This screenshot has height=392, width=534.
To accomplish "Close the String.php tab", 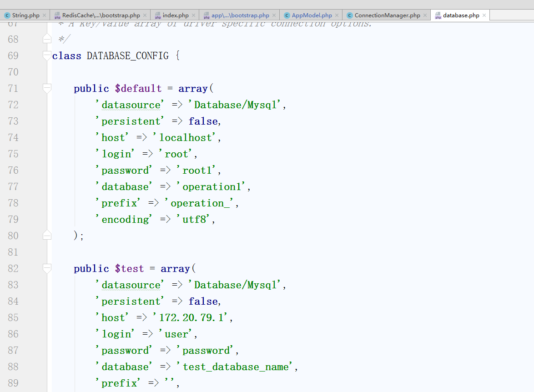I will (x=44, y=15).
